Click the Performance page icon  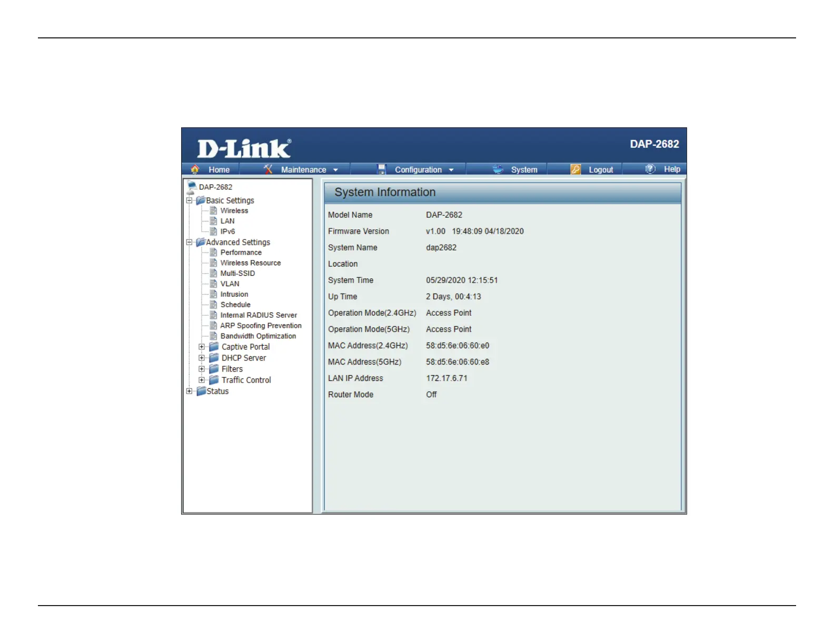[213, 253]
